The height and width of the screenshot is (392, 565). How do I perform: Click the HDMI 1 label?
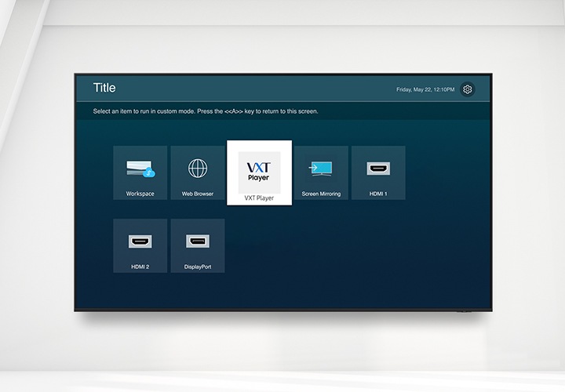(378, 194)
